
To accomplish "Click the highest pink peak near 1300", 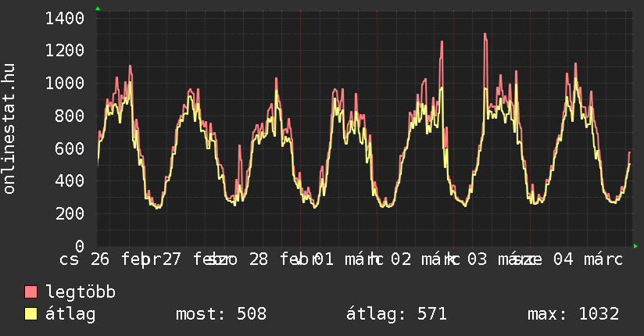I will (x=485, y=34).
